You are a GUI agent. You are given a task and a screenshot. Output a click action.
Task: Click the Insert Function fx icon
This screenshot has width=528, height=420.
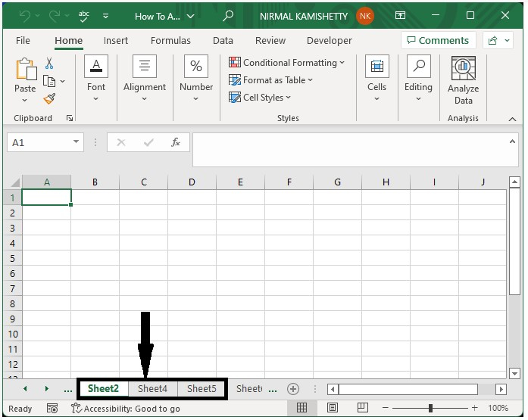(176, 142)
